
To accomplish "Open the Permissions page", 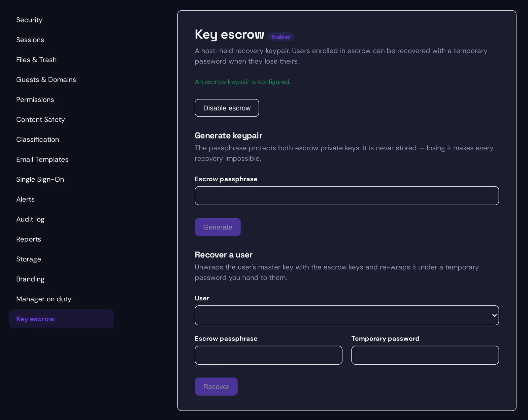I will [x=62, y=100].
